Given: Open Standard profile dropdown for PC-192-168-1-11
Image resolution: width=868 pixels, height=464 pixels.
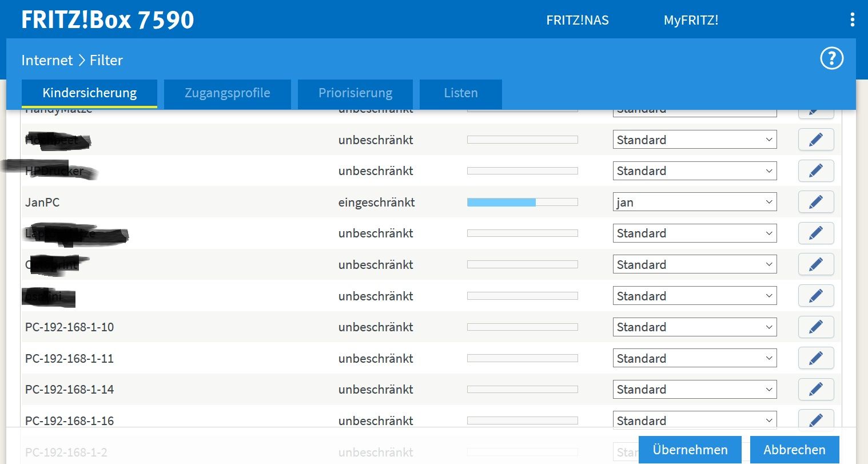Looking at the screenshot, I should coord(695,358).
